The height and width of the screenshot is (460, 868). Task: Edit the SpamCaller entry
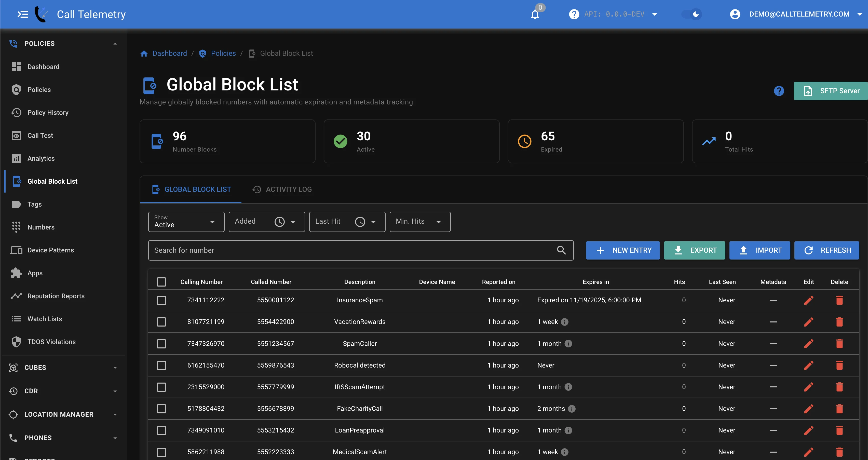click(x=808, y=344)
